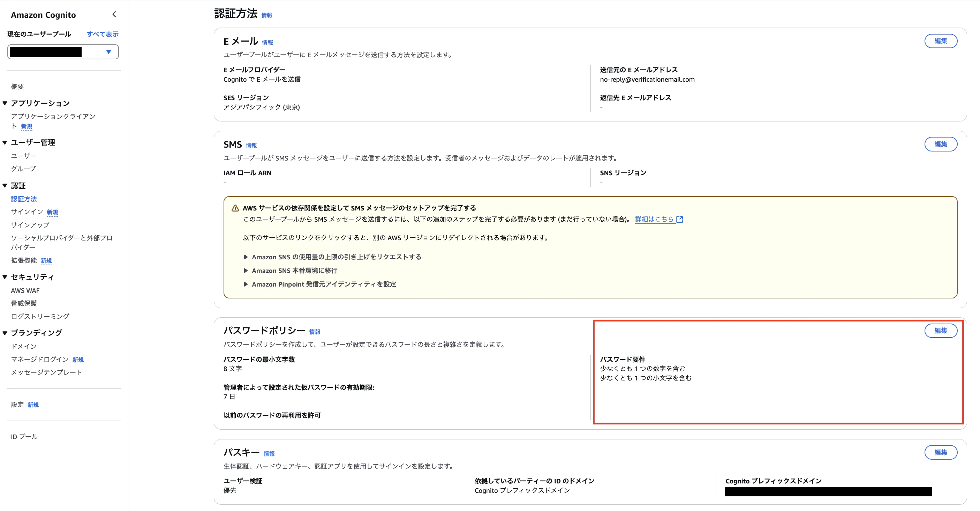This screenshot has height=511, width=980.
Task: Edit the SMS settings
Action: 941,144
